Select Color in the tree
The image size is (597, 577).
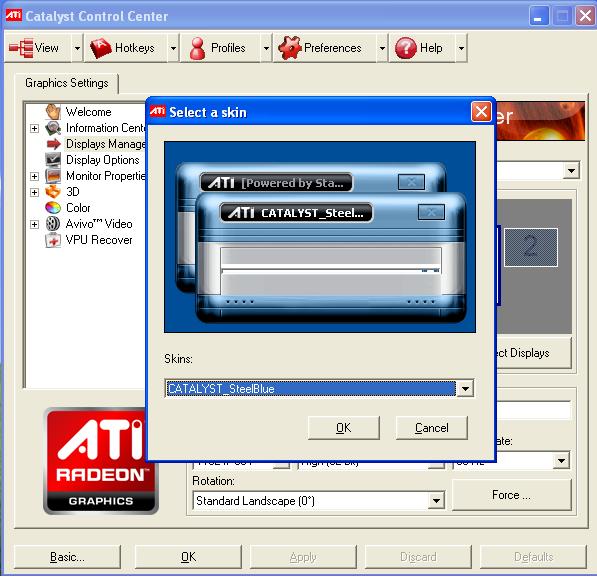(78, 208)
